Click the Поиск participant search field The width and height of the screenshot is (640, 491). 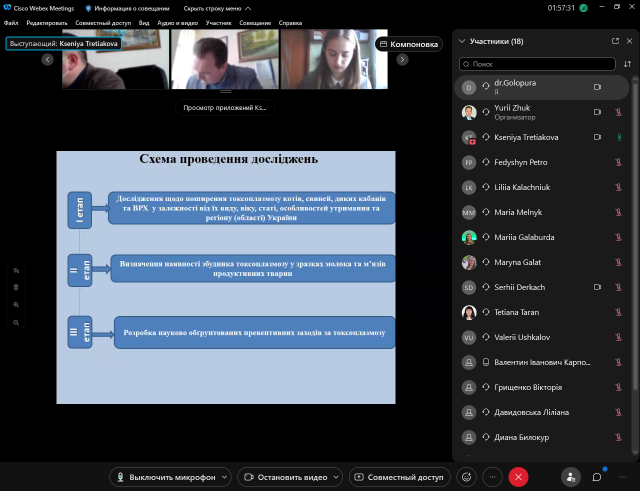coord(537,64)
